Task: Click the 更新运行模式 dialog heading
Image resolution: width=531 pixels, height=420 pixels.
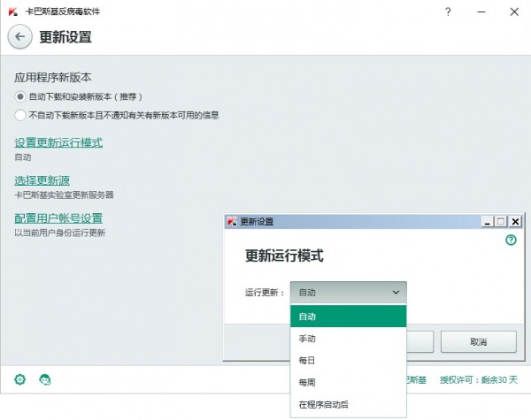Action: [x=284, y=256]
